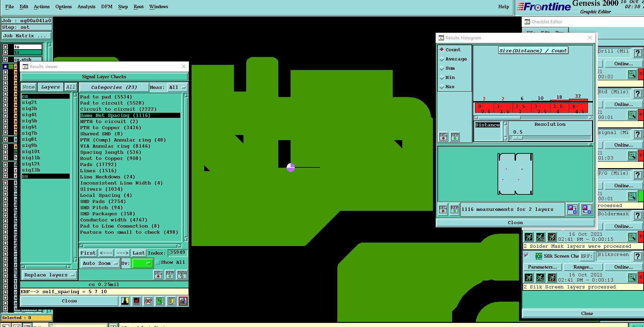This screenshot has width=644, height=327.
Task: Click the DEL icon in Results viewer
Action: point(158,275)
